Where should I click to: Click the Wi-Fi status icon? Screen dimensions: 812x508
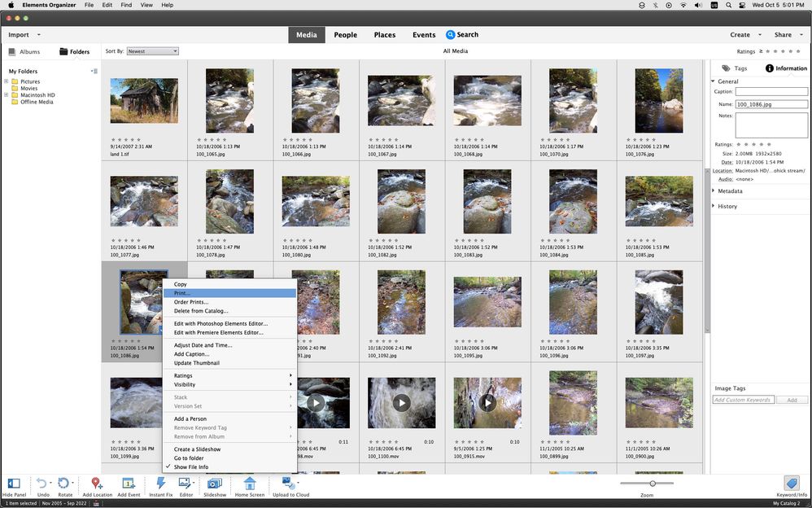(x=683, y=5)
